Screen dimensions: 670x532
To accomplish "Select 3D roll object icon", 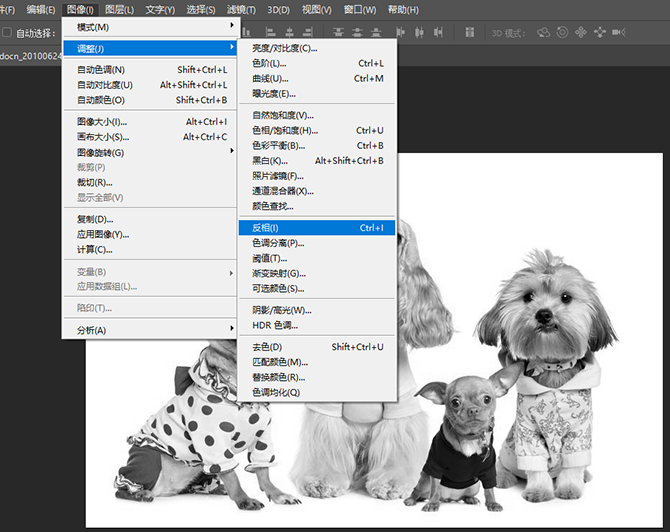I will coord(562,32).
